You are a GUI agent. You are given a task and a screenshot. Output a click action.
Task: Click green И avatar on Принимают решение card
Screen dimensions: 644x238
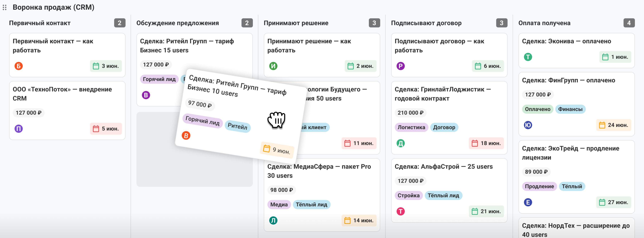pyautogui.click(x=273, y=66)
